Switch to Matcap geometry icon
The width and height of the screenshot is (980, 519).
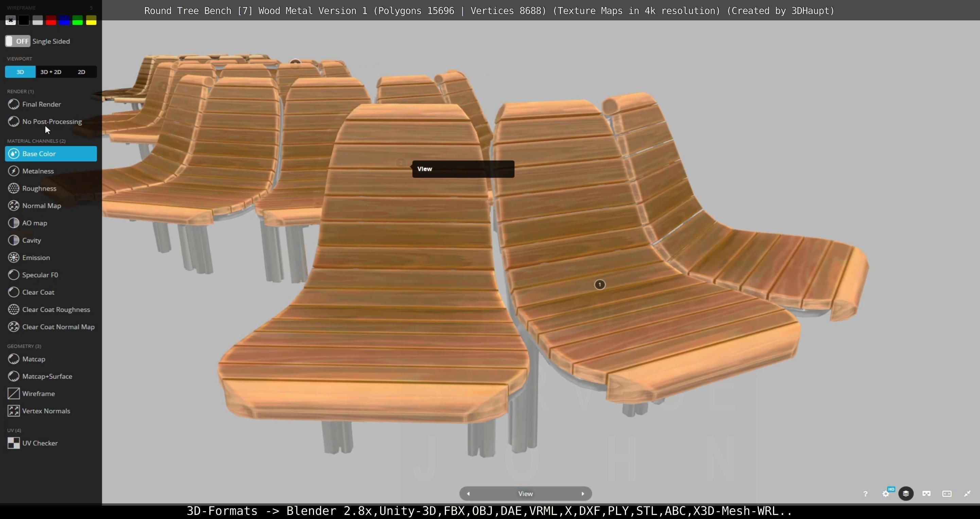[14, 359]
